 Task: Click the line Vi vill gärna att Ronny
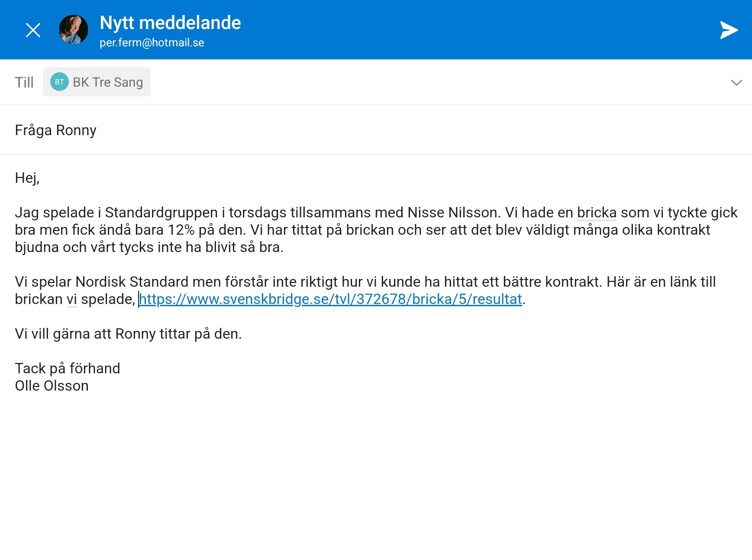(x=128, y=334)
